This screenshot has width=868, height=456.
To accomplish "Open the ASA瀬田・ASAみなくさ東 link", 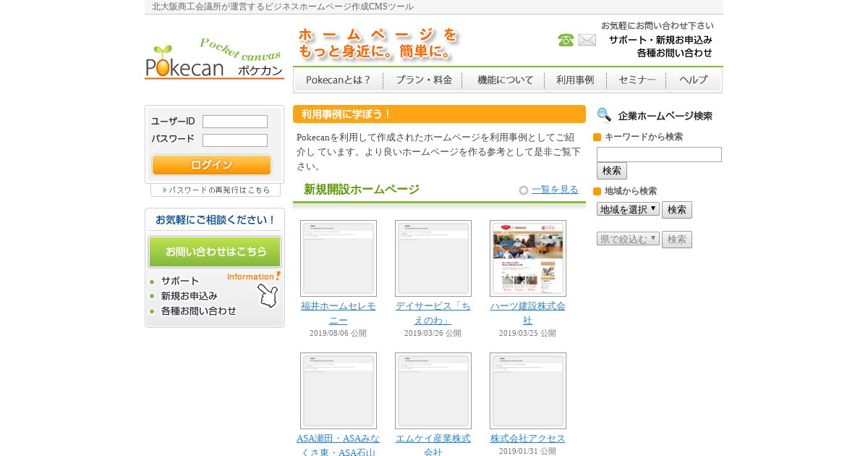I will [x=338, y=444].
